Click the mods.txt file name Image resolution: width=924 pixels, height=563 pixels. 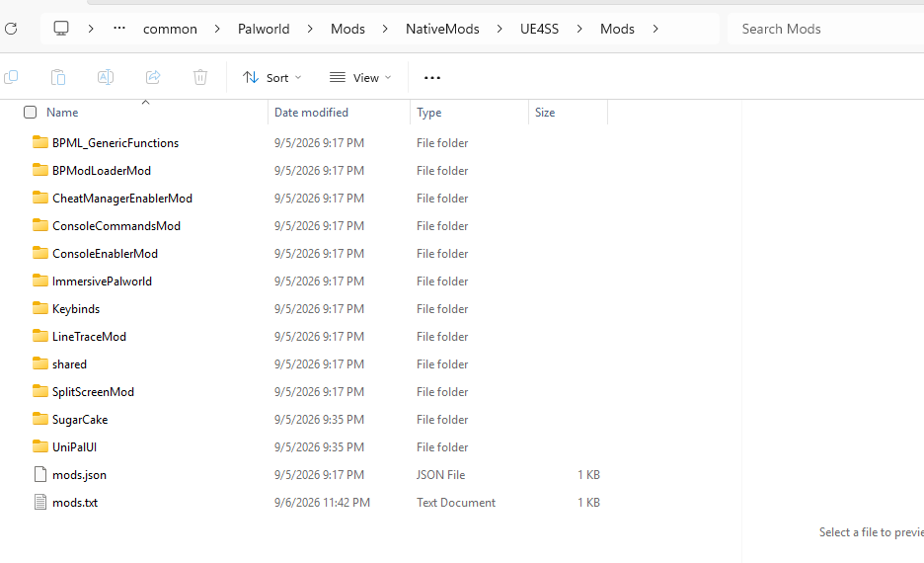click(x=75, y=503)
